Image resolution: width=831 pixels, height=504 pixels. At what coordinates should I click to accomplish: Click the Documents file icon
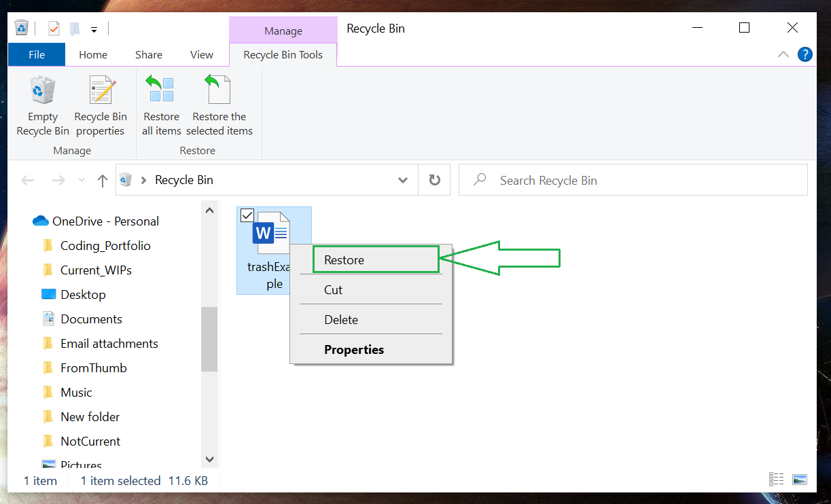(x=48, y=318)
